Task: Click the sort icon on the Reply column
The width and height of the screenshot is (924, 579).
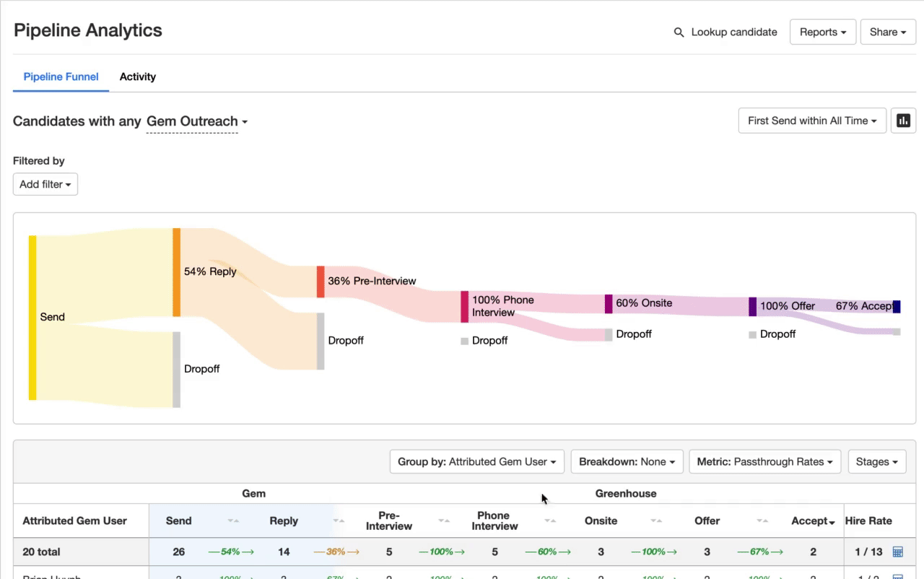Action: pyautogui.click(x=338, y=521)
